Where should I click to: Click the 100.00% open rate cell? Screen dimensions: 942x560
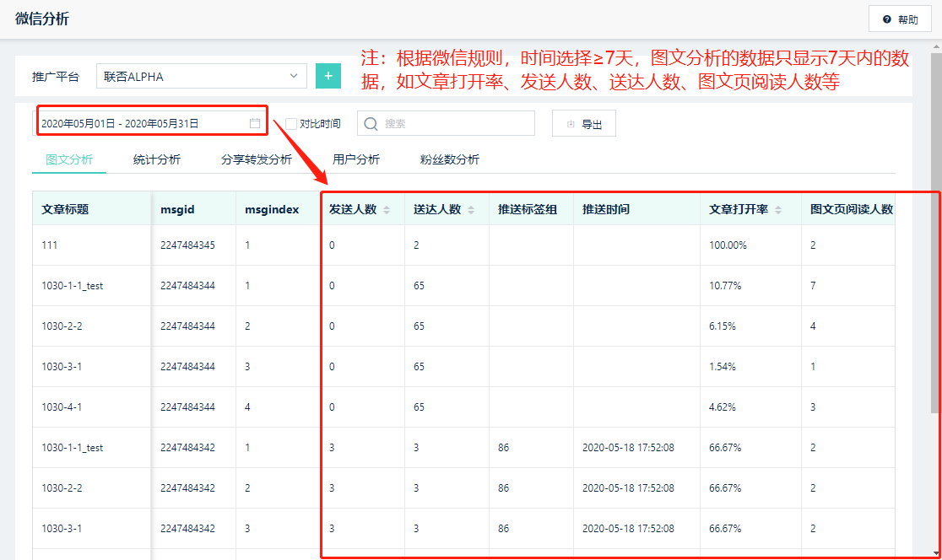click(x=750, y=245)
